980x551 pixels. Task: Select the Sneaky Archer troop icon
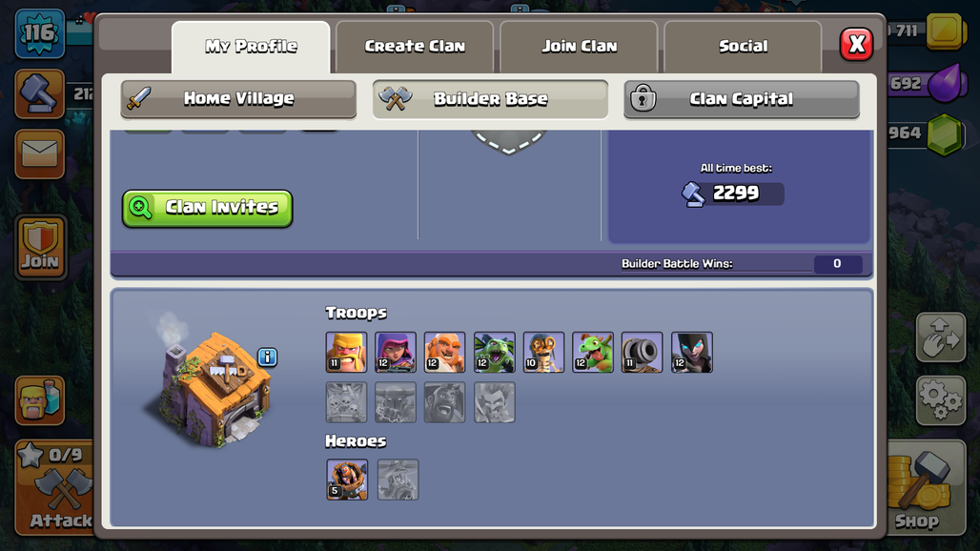point(396,353)
